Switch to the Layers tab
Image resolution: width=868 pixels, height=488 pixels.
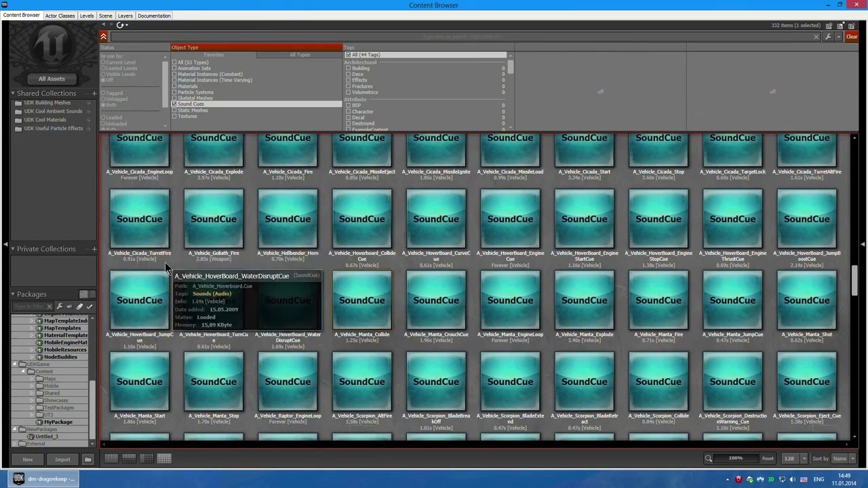125,16
